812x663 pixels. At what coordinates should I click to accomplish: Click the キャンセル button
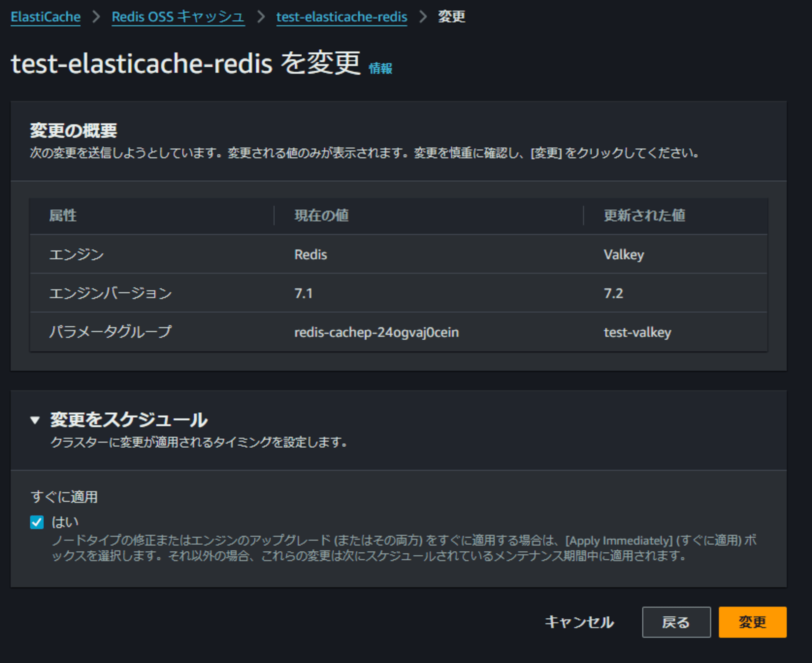click(579, 622)
